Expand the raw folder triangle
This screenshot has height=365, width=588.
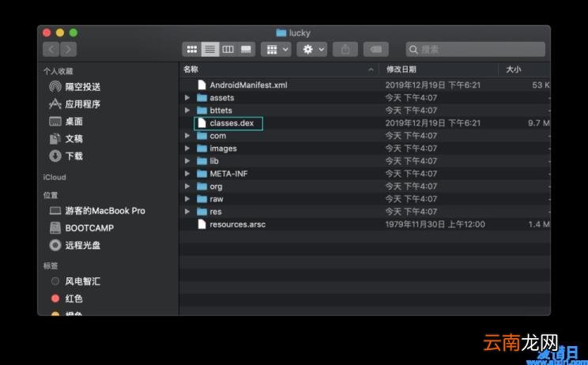click(187, 199)
